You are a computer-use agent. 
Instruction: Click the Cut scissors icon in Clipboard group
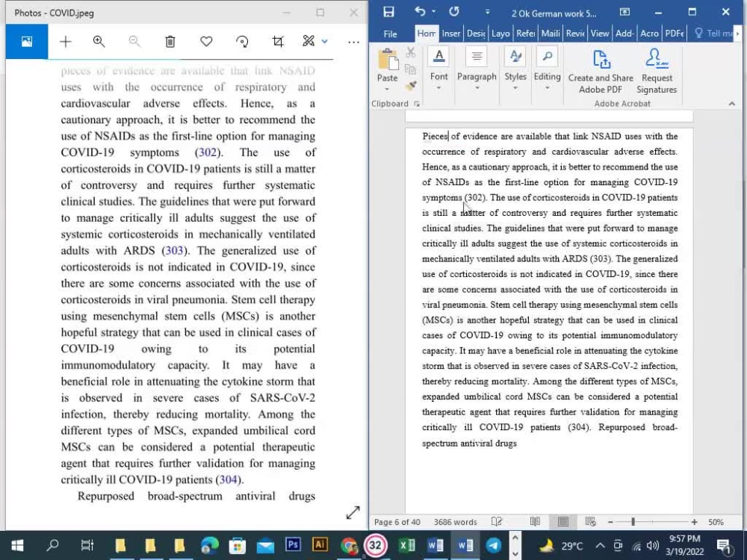(x=410, y=52)
